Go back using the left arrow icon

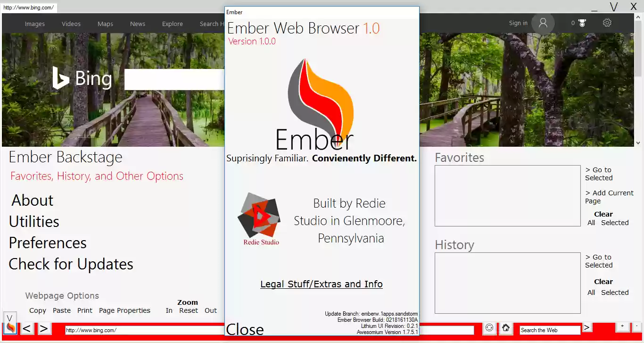[x=26, y=328]
